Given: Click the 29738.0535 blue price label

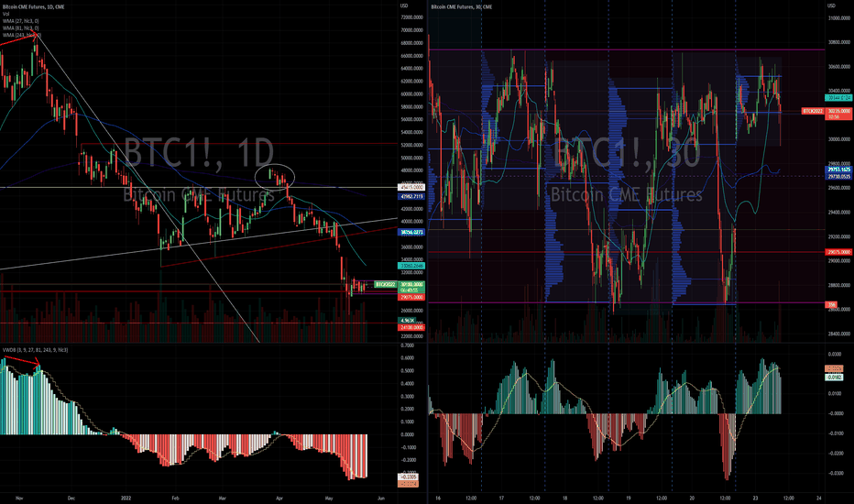Looking at the screenshot, I should 838,177.
